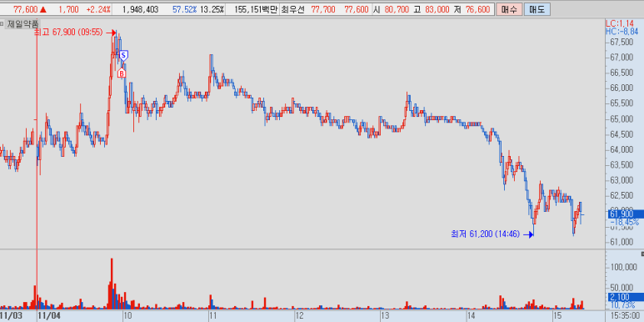Click the 15:35:00 time display
Image resolution: width=644 pixels, height=322 pixels.
(x=624, y=316)
